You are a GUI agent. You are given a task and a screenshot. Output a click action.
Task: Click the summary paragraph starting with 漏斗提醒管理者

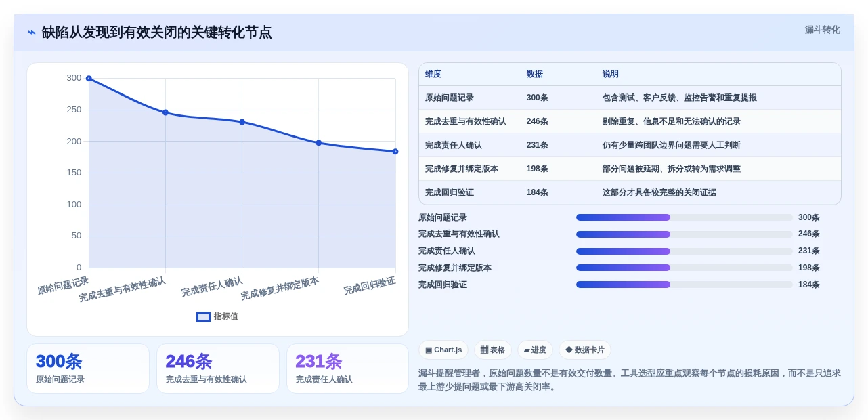630,380
